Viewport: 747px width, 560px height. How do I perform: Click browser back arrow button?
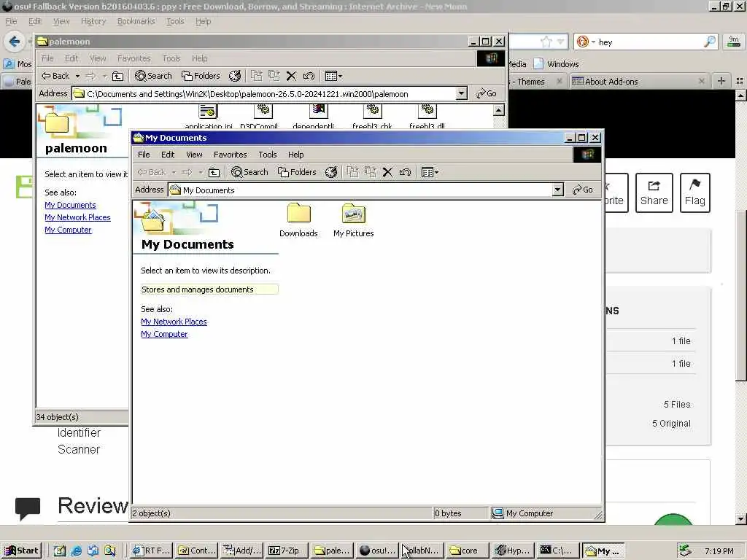click(14, 42)
